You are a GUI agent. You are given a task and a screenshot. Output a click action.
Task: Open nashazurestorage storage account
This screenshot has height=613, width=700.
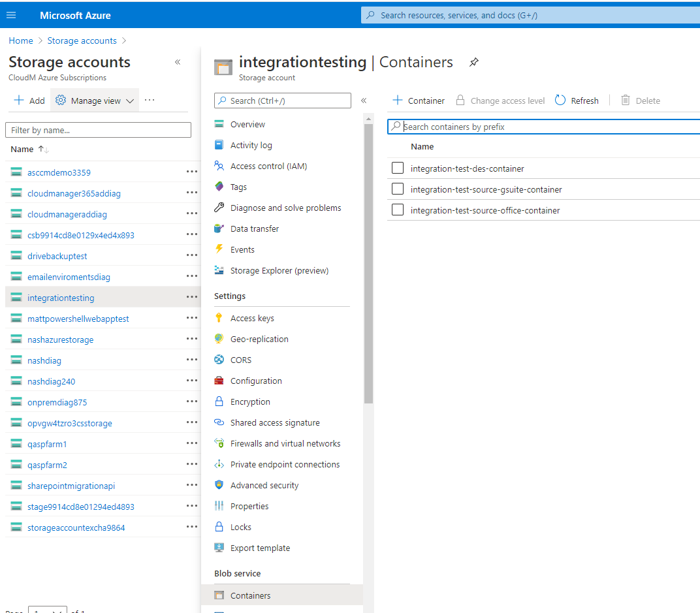(x=60, y=339)
